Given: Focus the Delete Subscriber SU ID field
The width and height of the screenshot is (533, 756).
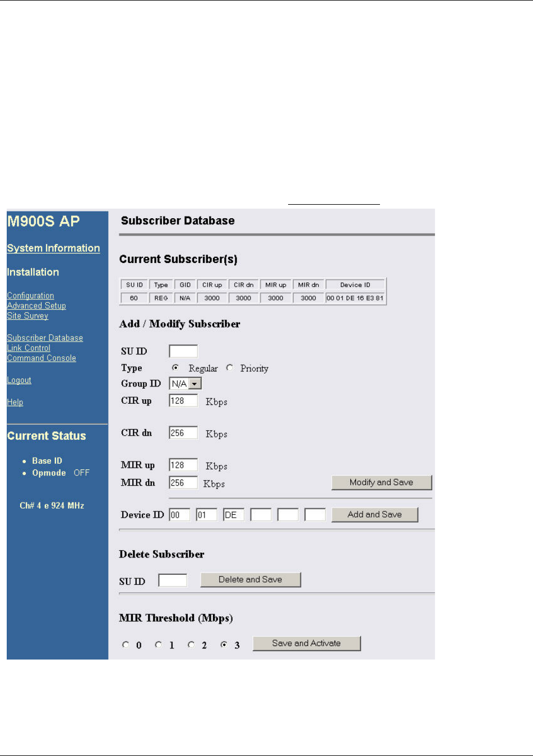Looking at the screenshot, I should pyautogui.click(x=173, y=580).
